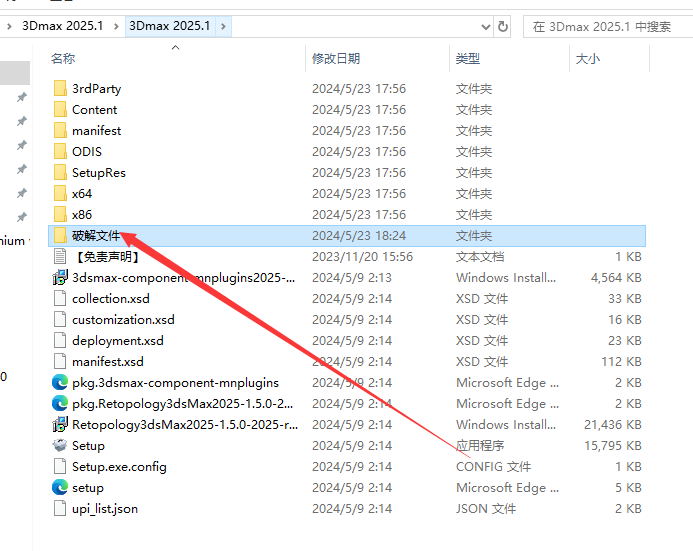
Task: Click the Setup application icon
Action: pyautogui.click(x=60, y=445)
